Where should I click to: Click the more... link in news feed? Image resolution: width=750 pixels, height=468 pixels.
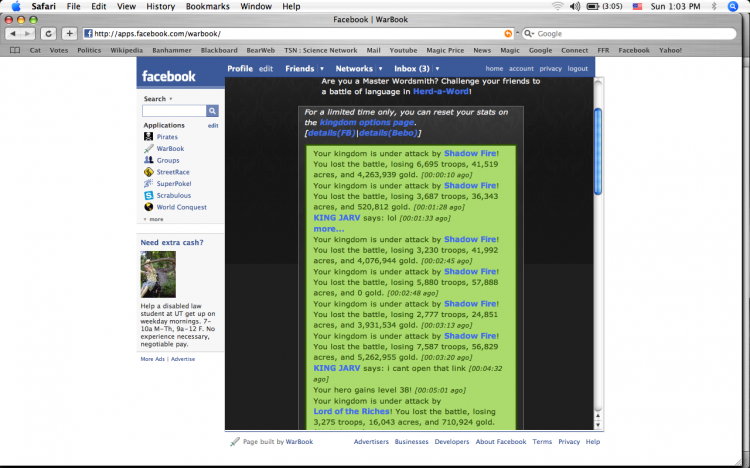coord(329,229)
